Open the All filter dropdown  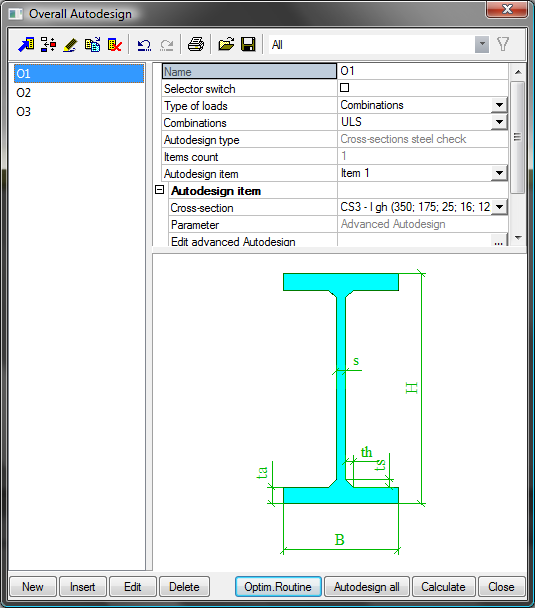482,45
